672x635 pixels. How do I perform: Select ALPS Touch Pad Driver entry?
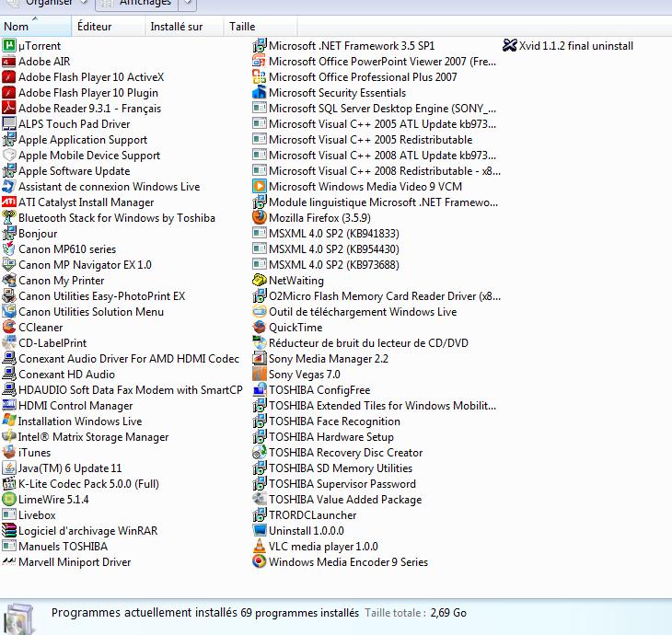(x=66, y=124)
